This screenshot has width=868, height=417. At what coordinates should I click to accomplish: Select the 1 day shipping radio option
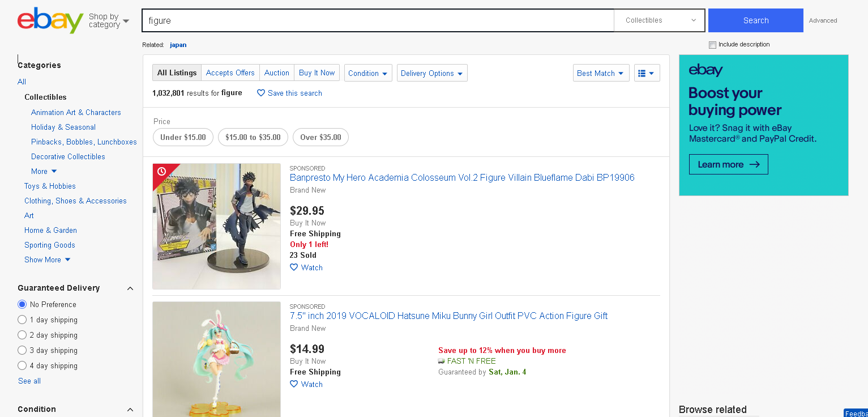pyautogui.click(x=22, y=320)
